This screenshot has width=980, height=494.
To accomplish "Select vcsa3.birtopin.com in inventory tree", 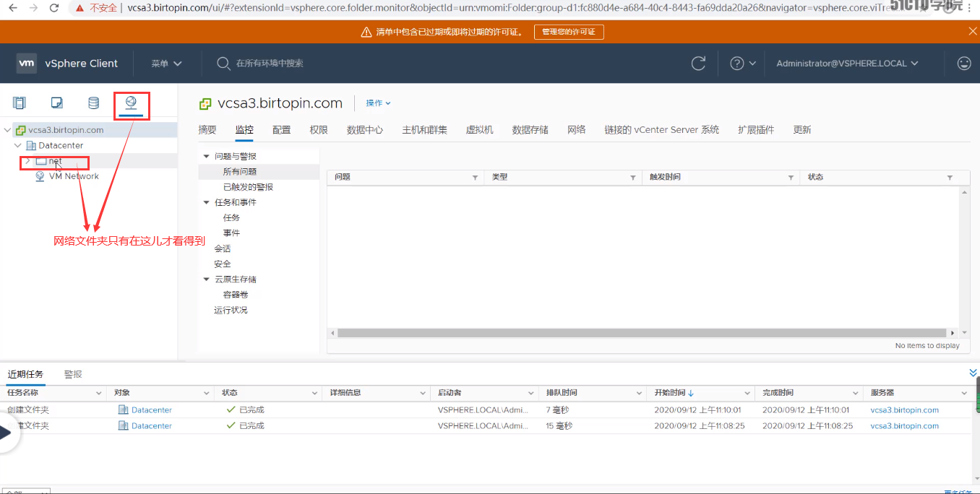I will (x=66, y=130).
